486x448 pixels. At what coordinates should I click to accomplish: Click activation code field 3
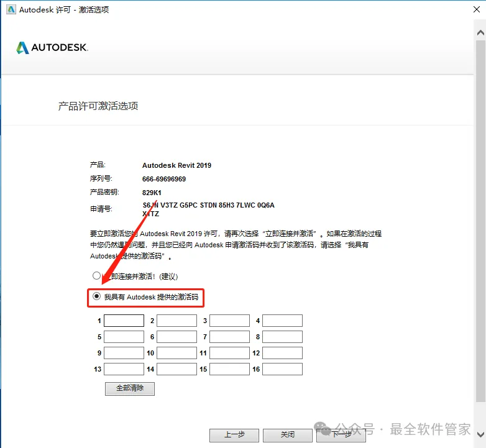[230, 321]
